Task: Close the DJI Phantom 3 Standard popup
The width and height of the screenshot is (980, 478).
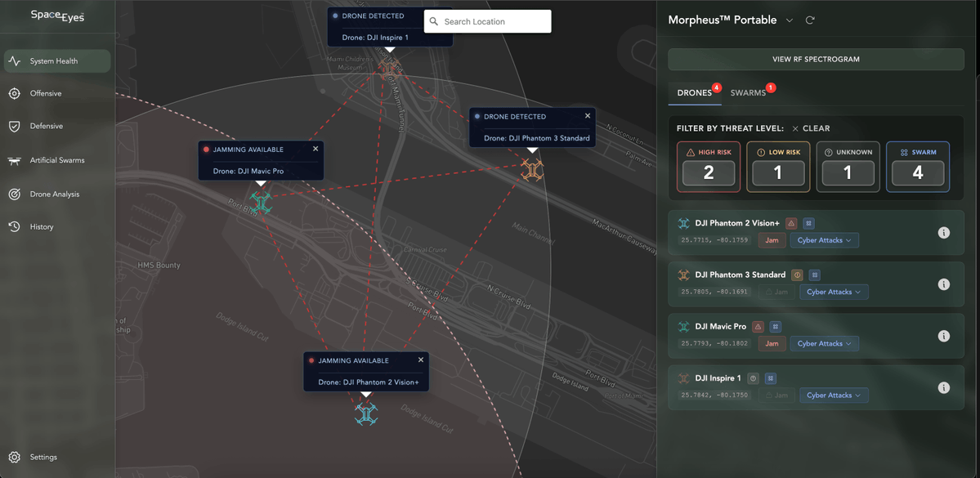Action: coord(588,115)
